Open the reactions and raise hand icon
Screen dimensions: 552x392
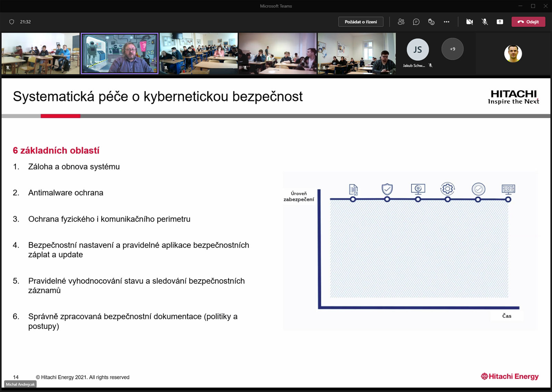click(x=431, y=22)
